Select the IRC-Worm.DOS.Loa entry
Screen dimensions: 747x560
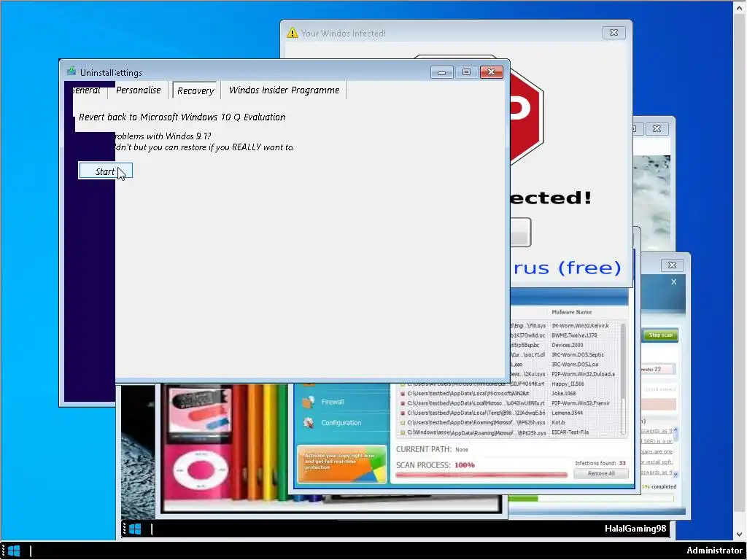(575, 365)
